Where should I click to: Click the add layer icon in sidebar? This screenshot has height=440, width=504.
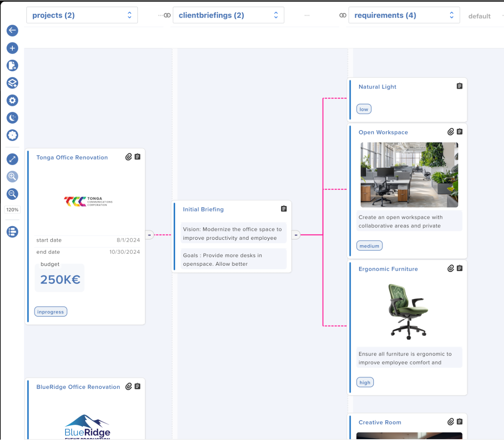tap(12, 83)
